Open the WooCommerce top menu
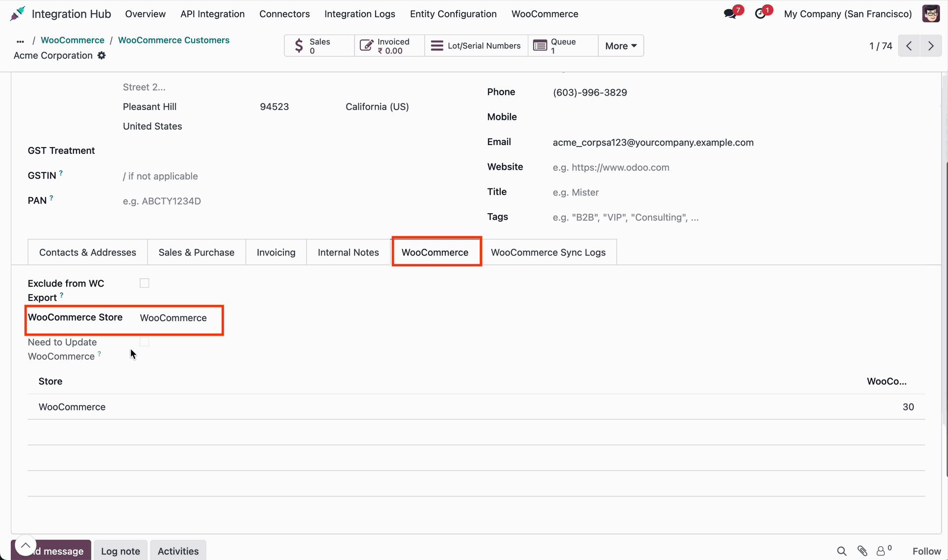 545,14
